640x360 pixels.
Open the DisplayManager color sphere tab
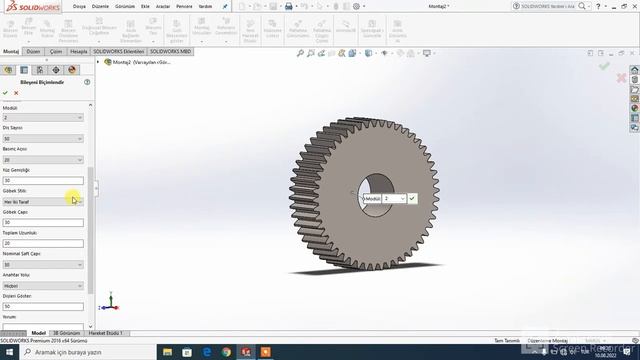tap(72, 70)
